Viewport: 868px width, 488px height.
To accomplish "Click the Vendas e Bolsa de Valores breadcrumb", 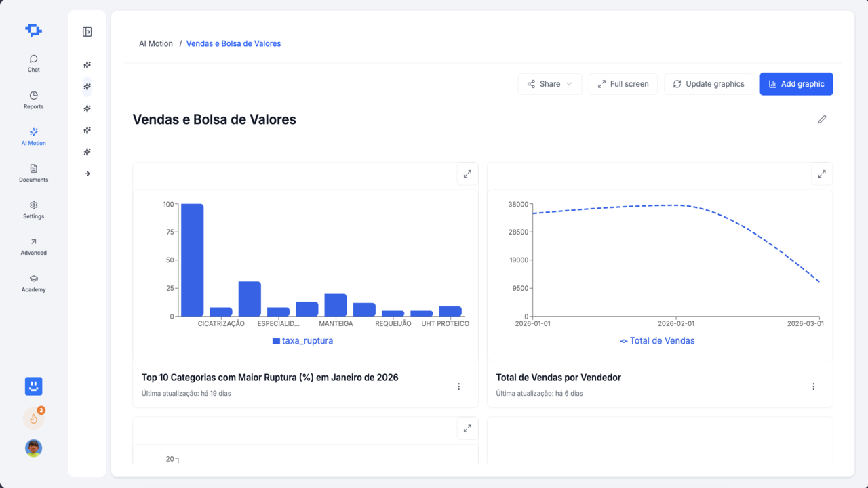I will (x=233, y=43).
